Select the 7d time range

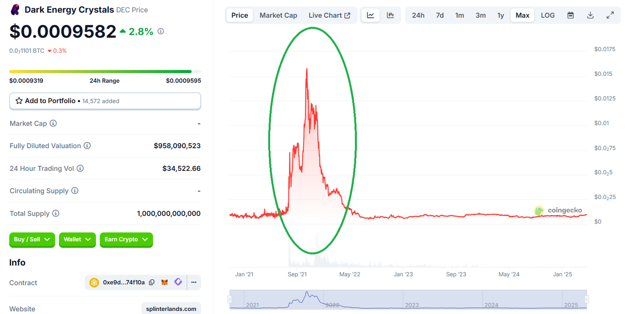[x=440, y=15]
